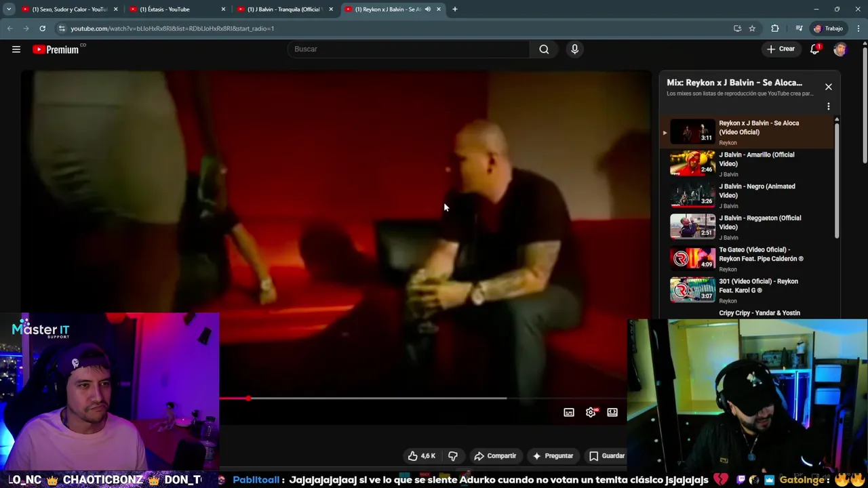Focus the Buscar search field

[409, 49]
